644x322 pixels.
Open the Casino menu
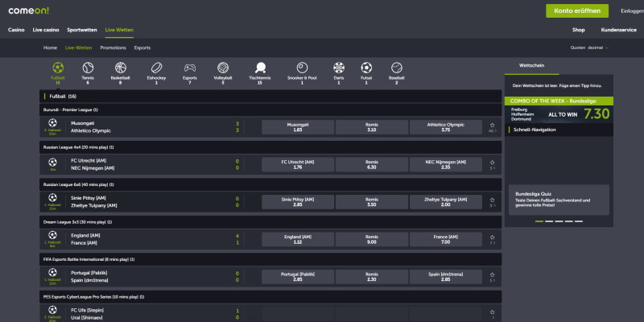click(16, 30)
